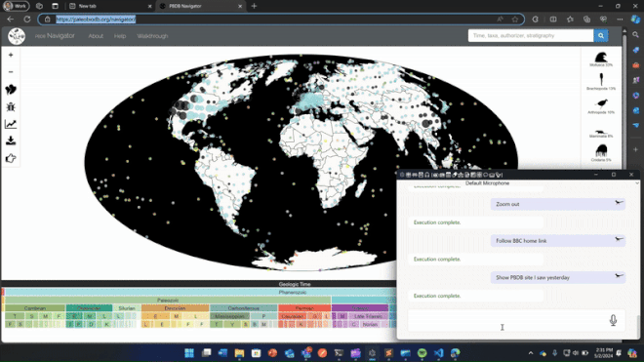Click the PBDB logo
Viewport: 644px width, 362px height.
point(17,36)
